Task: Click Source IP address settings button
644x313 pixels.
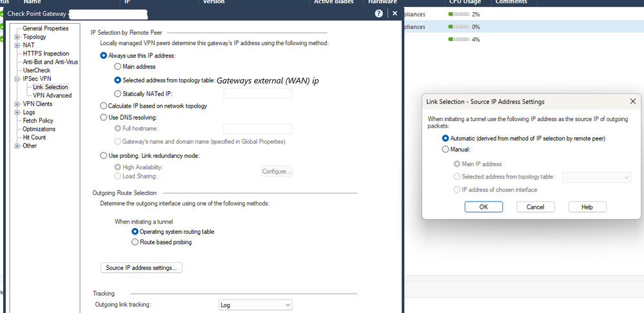Action: (141, 267)
